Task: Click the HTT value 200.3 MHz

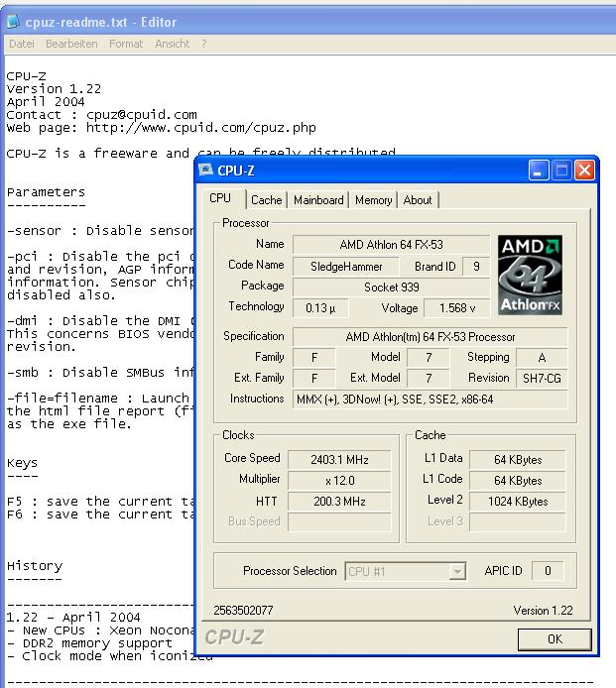Action: [339, 501]
